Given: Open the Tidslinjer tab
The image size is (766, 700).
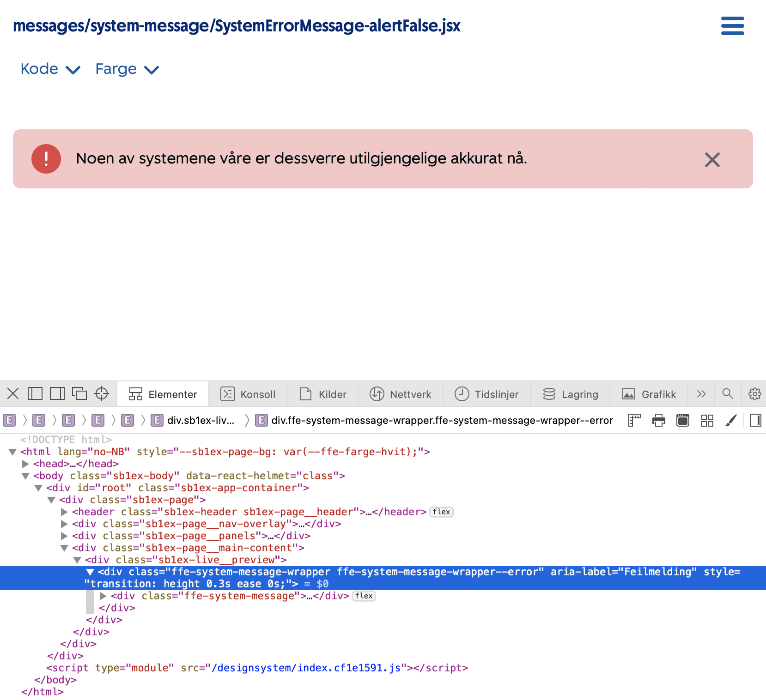Looking at the screenshot, I should pos(487,394).
